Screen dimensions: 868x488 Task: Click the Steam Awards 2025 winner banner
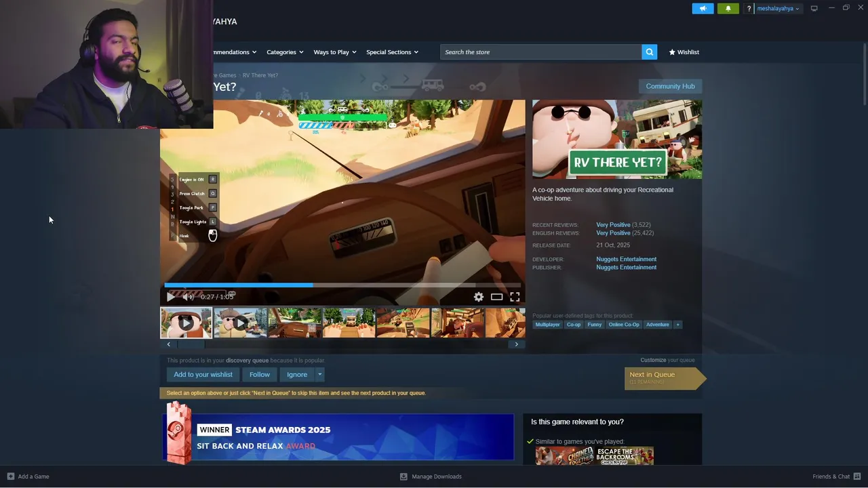[x=338, y=437]
